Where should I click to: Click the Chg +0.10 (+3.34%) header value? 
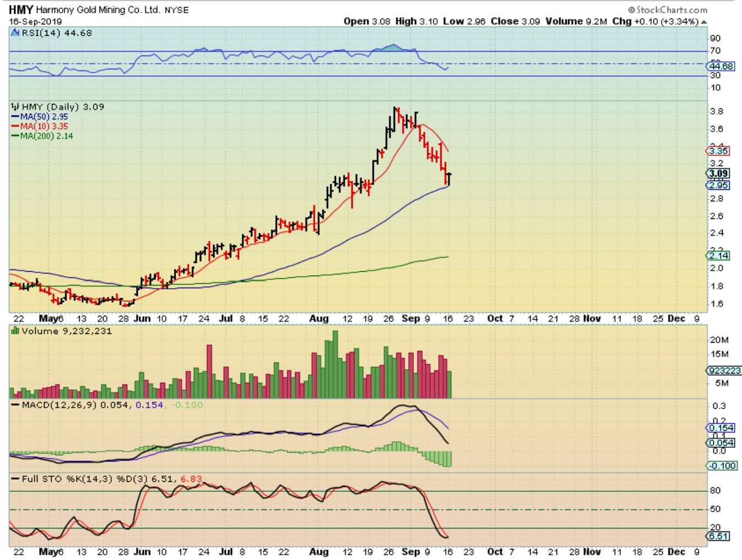pos(655,21)
